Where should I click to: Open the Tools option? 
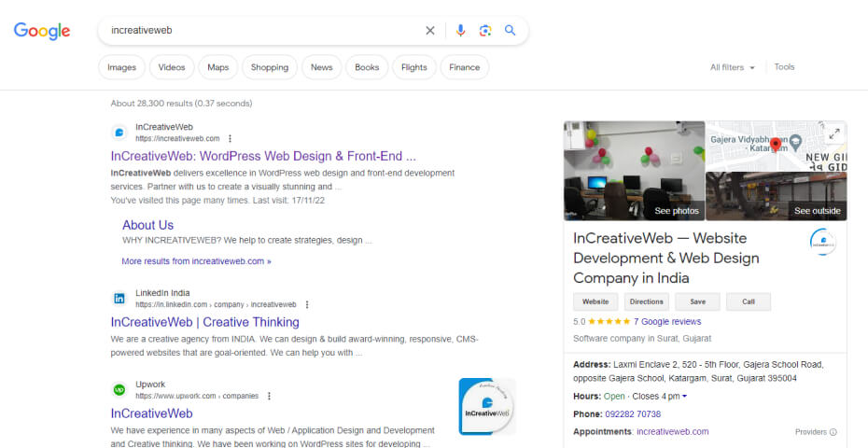tap(784, 66)
